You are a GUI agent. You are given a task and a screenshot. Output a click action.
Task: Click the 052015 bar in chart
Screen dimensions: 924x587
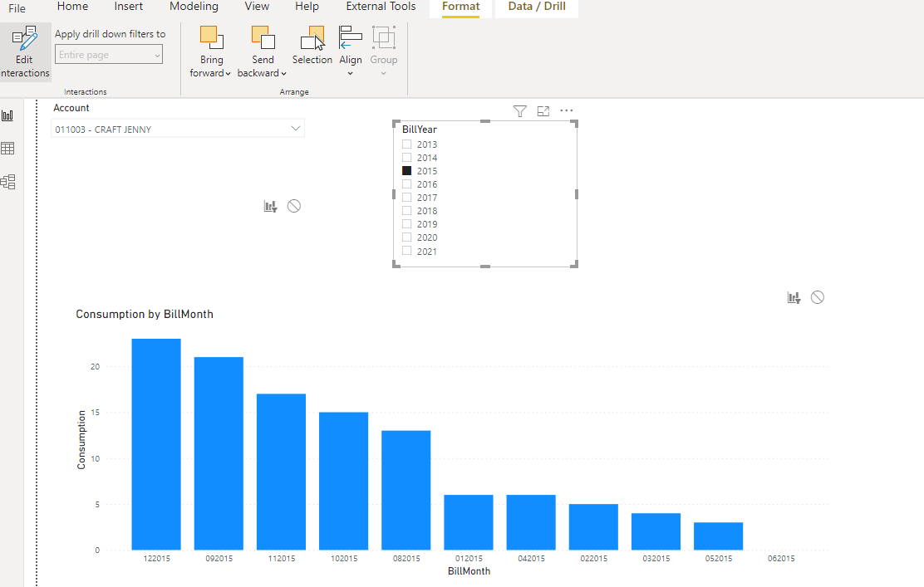718,536
